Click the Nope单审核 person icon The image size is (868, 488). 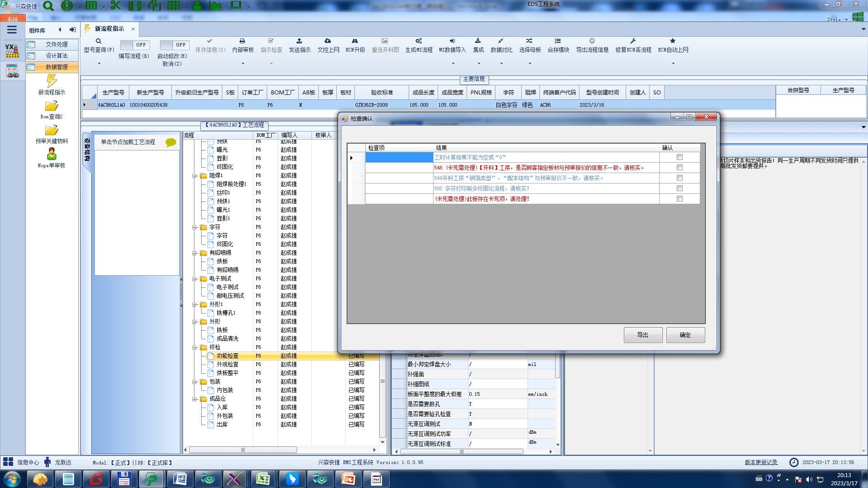pos(52,154)
